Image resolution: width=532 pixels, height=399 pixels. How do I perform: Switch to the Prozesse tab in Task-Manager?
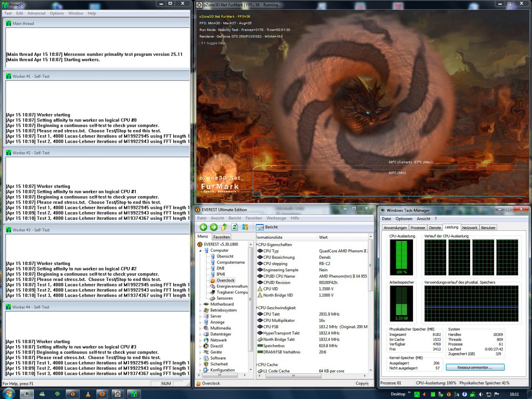point(417,228)
